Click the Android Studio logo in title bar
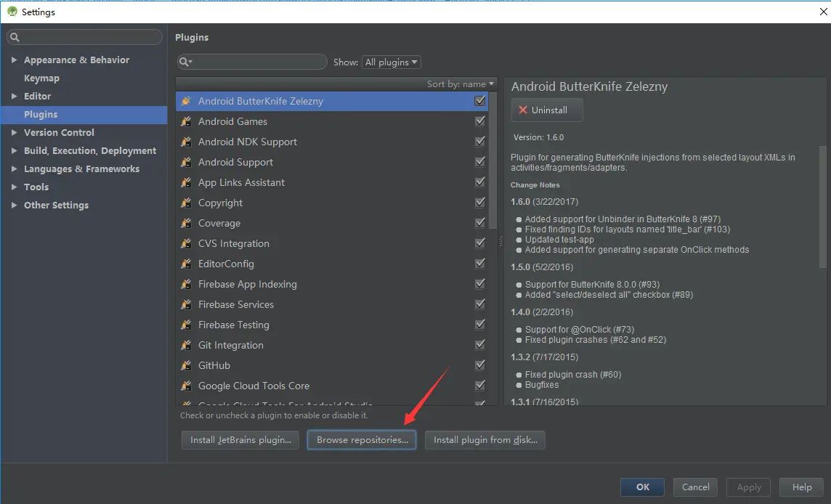Image resolution: width=831 pixels, height=504 pixels. (12, 11)
